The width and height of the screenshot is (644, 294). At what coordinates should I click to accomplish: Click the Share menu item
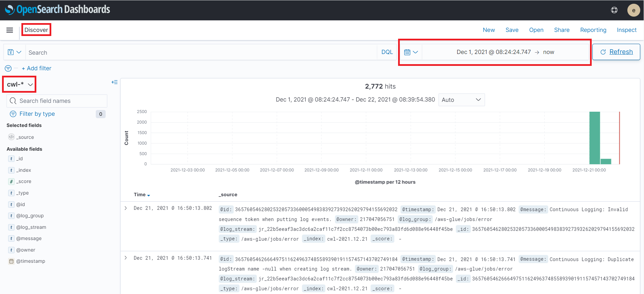click(x=562, y=30)
